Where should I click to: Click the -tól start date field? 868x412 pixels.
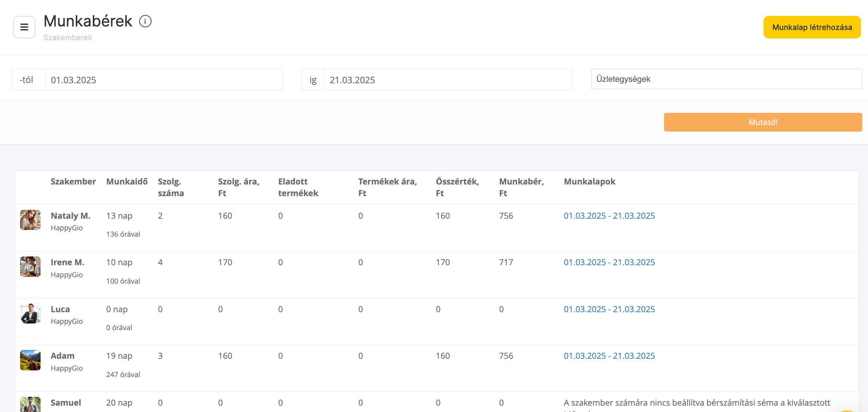pyautogui.click(x=164, y=80)
